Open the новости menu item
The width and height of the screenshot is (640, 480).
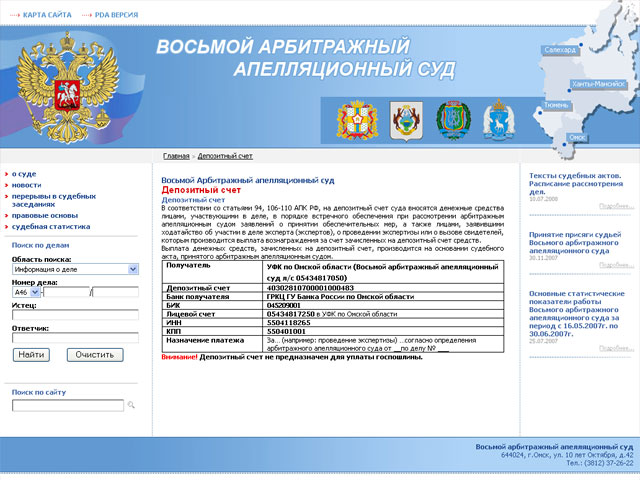coord(27,185)
